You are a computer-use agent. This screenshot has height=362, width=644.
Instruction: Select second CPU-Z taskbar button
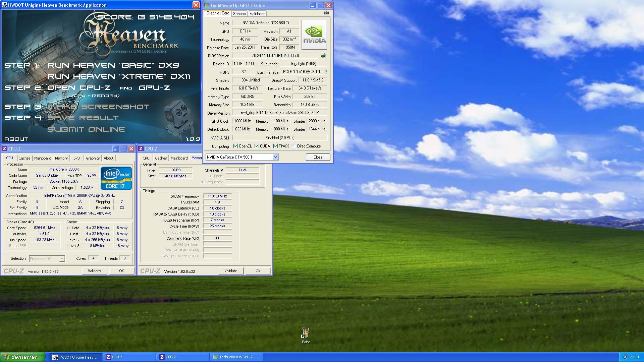point(182,357)
